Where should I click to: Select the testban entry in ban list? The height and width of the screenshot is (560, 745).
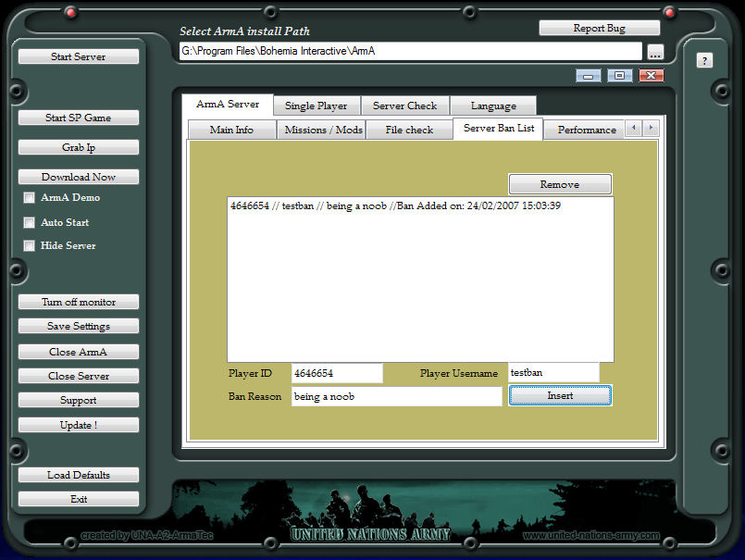(395, 206)
